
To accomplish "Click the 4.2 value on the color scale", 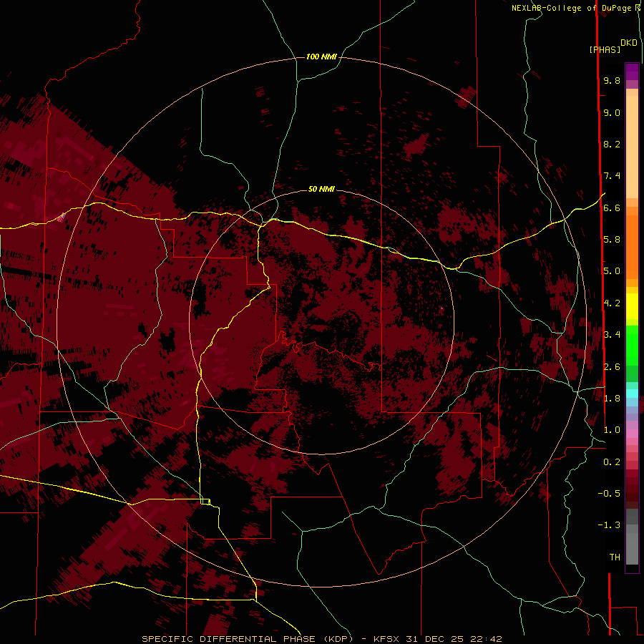I will pyautogui.click(x=612, y=303).
